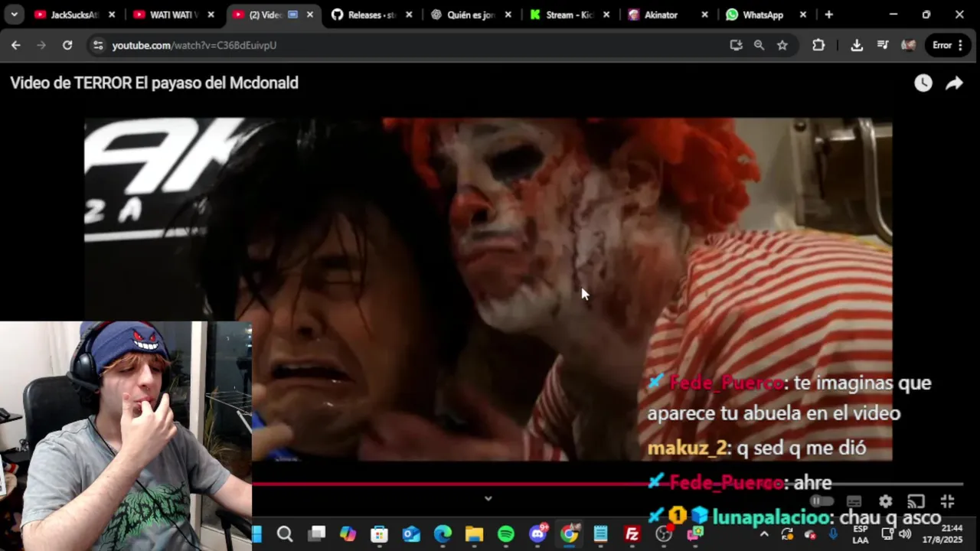Open Windows Search in the taskbar
Viewport: 980px width, 551px height.
point(285,534)
